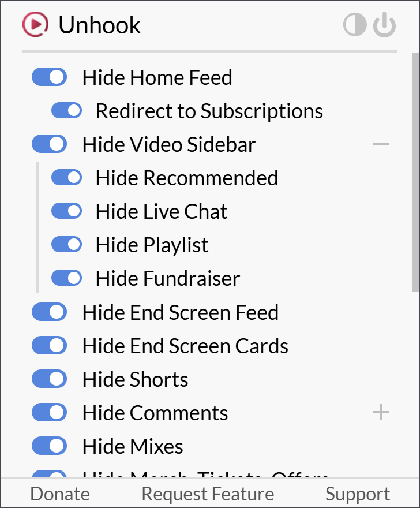Toggle the Hide Shorts switch
This screenshot has width=420, height=508.
coord(49,379)
